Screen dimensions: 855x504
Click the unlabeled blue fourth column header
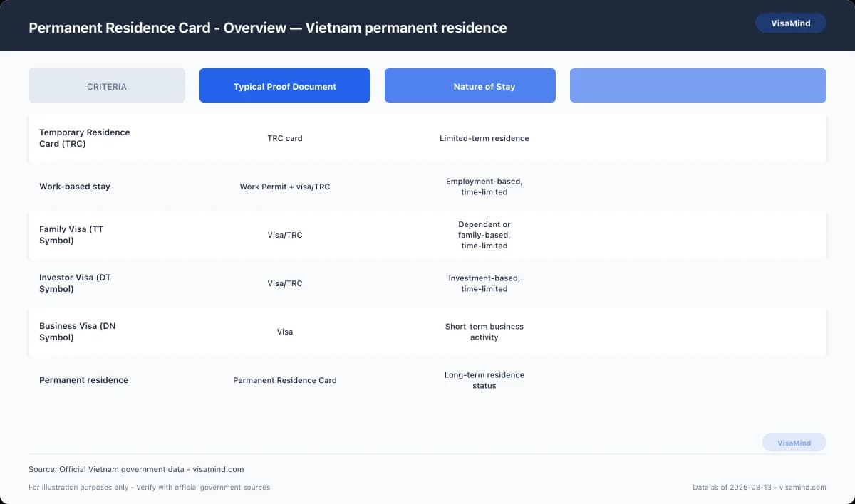coord(698,85)
